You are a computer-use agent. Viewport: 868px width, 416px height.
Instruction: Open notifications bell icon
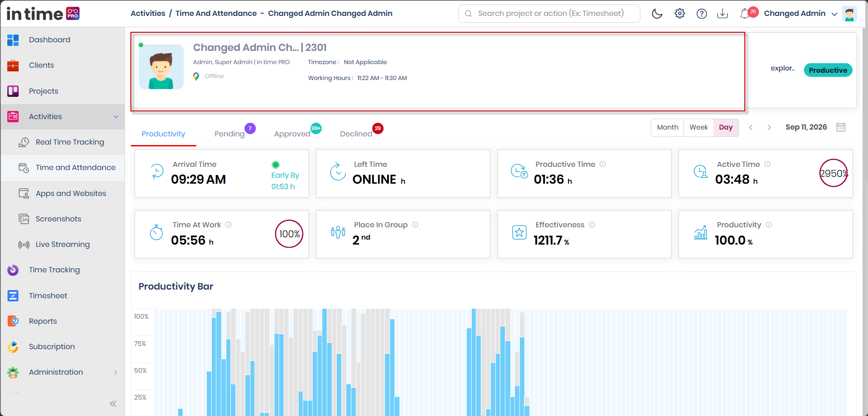point(745,14)
